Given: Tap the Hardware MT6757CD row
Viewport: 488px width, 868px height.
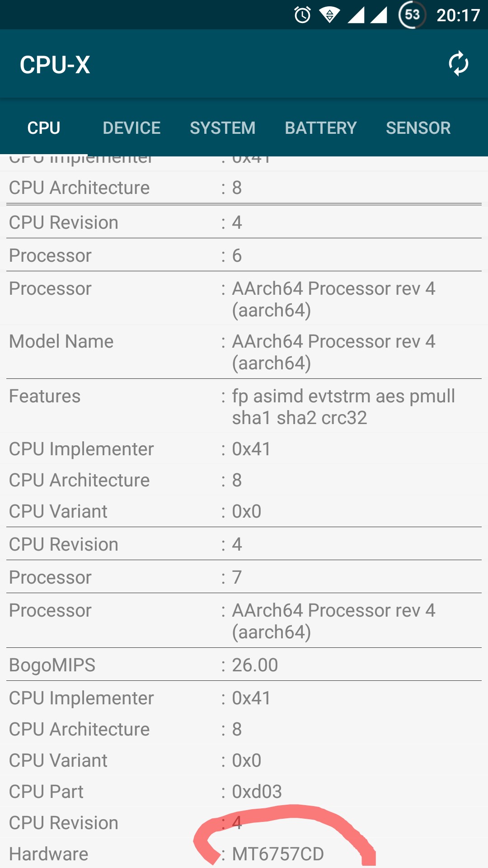Looking at the screenshot, I should pyautogui.click(x=244, y=854).
